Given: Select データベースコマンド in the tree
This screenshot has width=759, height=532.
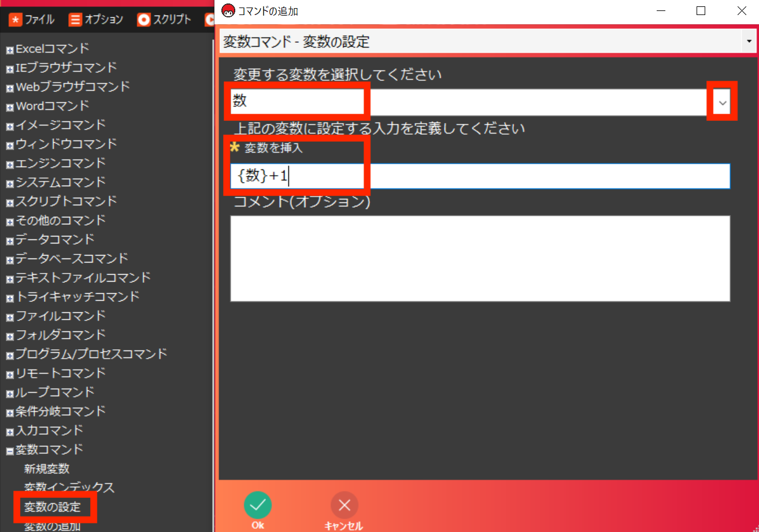Looking at the screenshot, I should (72, 258).
